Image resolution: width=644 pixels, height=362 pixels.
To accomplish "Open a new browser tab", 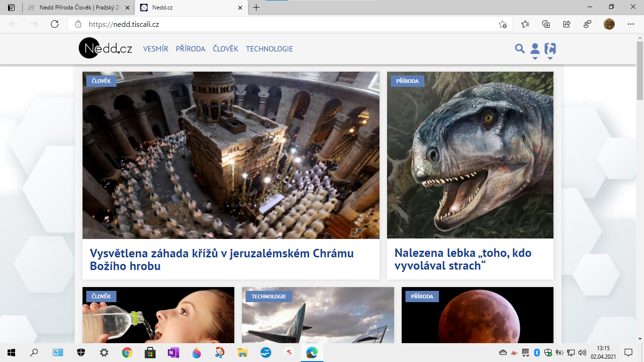I will coord(256,8).
